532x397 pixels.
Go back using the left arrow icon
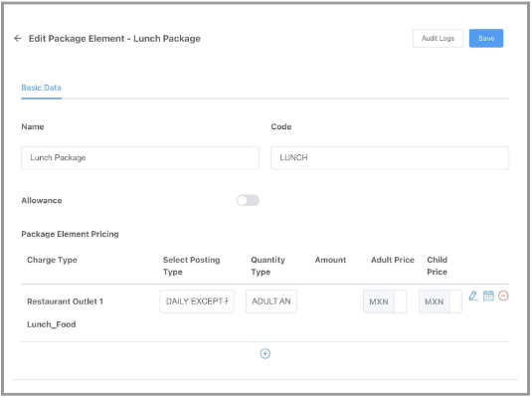point(18,39)
